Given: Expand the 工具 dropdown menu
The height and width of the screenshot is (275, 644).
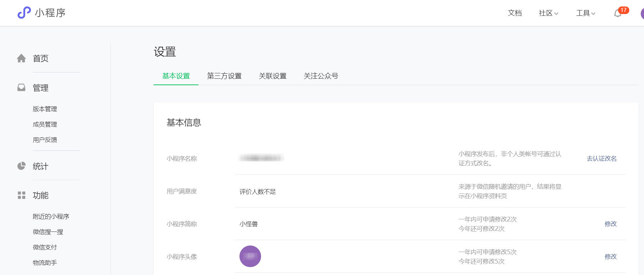Looking at the screenshot, I should tap(585, 13).
